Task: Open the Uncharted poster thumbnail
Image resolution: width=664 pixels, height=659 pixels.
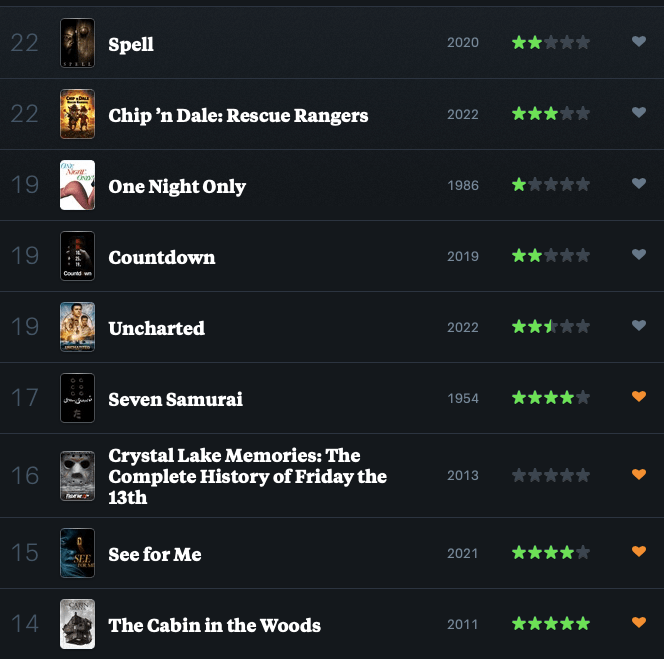Action: (77, 328)
